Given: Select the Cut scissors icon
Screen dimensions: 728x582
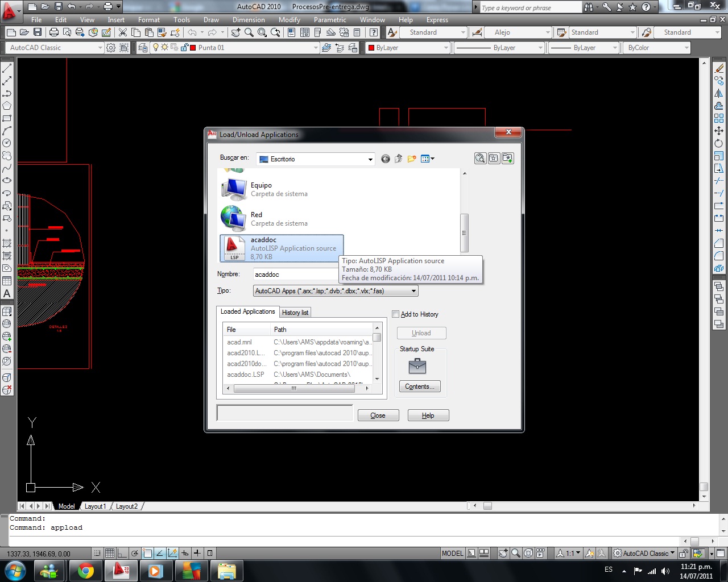Looking at the screenshot, I should (122, 32).
